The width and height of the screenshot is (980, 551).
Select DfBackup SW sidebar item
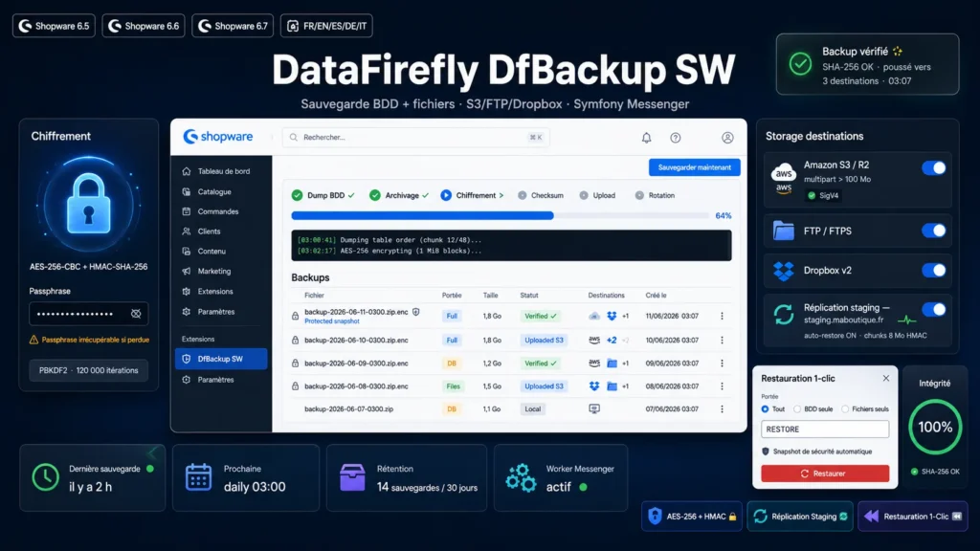coord(221,359)
